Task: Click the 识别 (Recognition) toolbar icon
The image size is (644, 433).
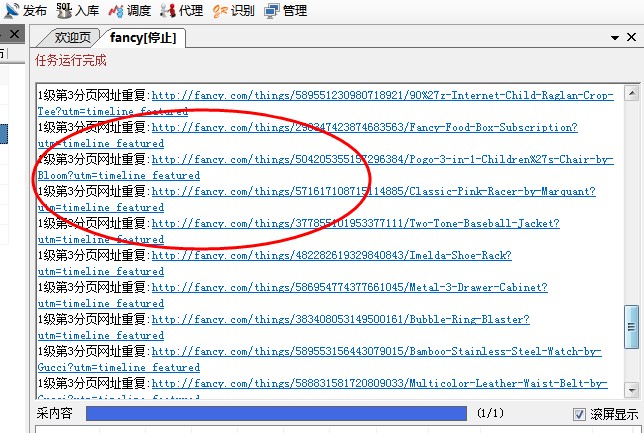Action: point(234,11)
